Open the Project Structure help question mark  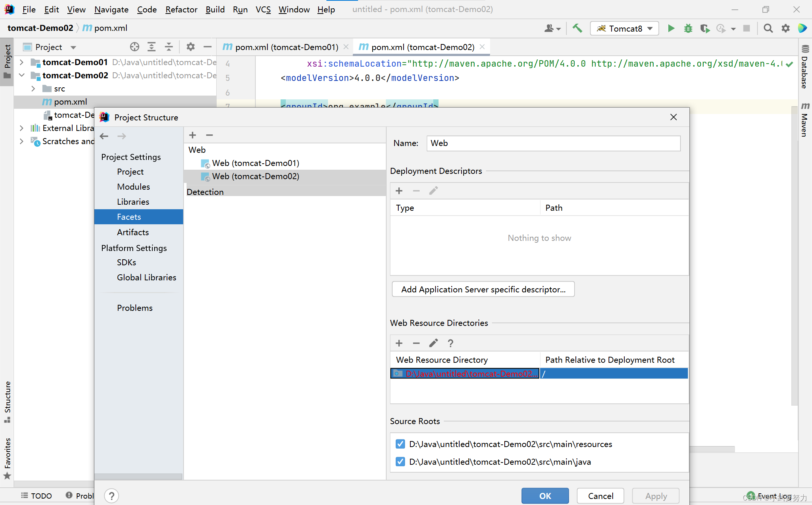(112, 496)
